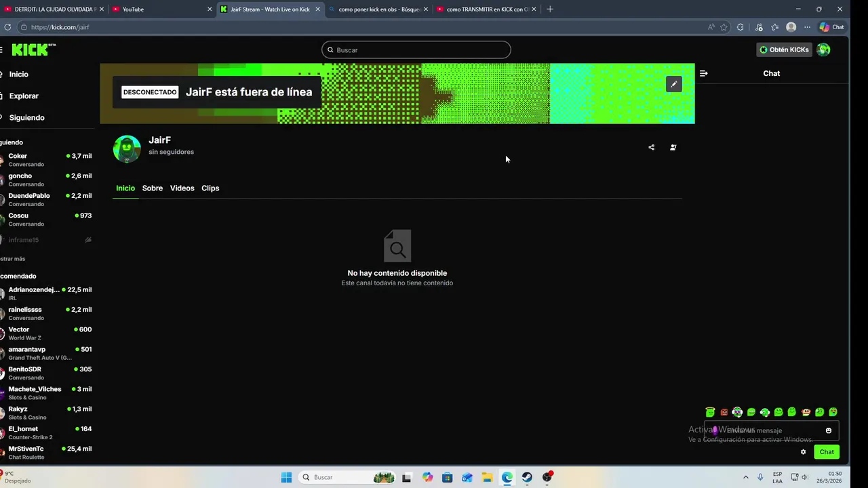Switch to 'DETROIT: LA CIUDAD OLVIDADA' tab
The height and width of the screenshot is (488, 868).
54,9
